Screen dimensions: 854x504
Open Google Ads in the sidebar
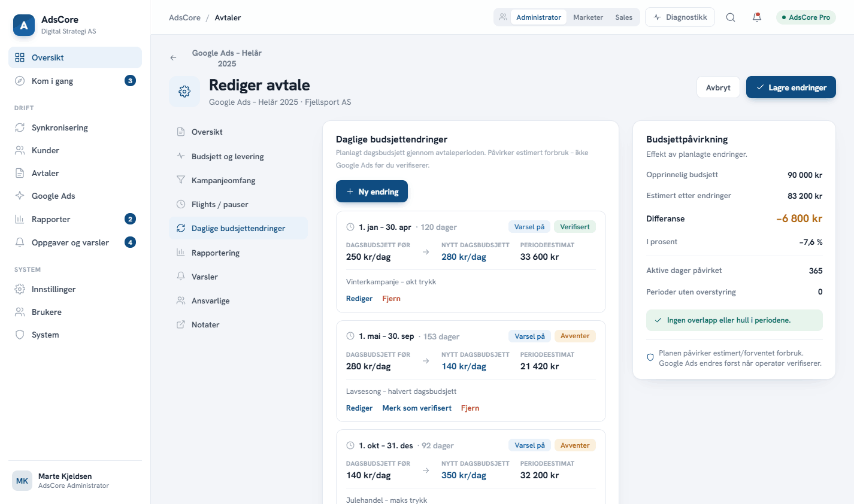[75, 196]
